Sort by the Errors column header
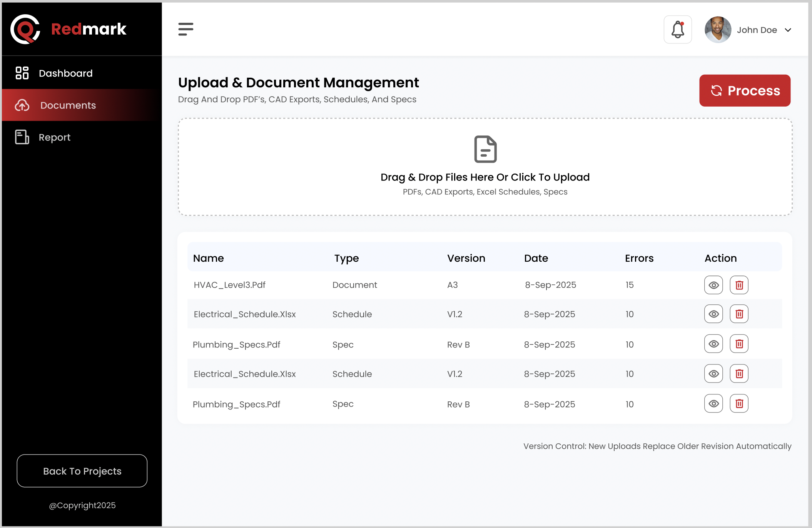The width and height of the screenshot is (812, 528). [639, 258]
